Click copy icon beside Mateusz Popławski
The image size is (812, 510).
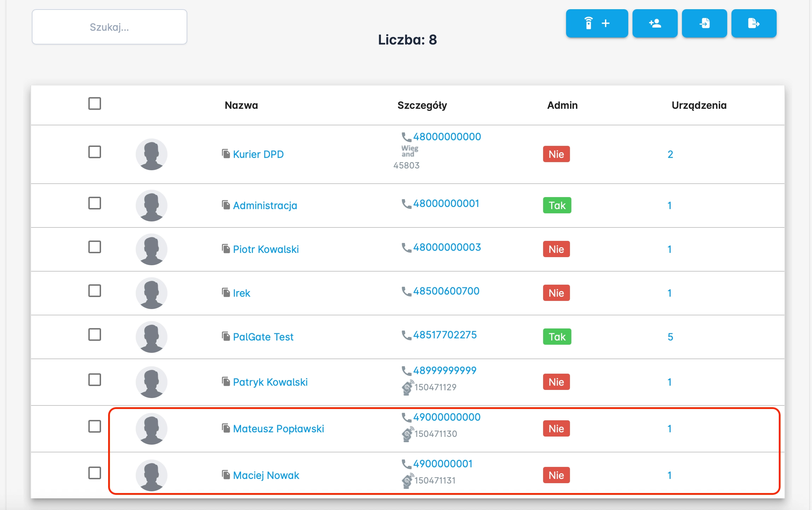click(x=226, y=428)
